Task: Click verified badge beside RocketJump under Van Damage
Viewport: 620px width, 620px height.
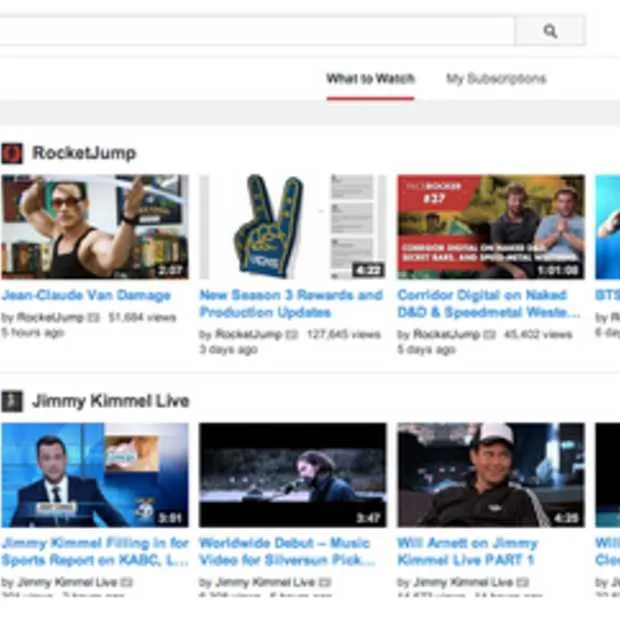Action: point(93,318)
